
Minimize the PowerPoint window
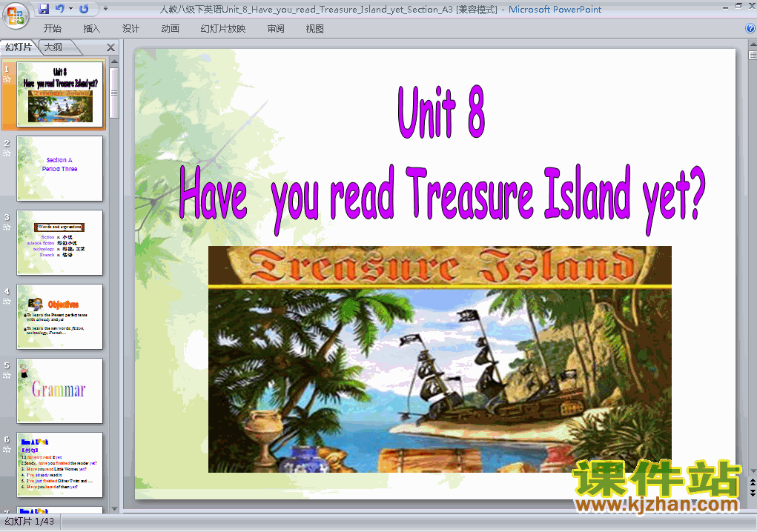point(725,7)
